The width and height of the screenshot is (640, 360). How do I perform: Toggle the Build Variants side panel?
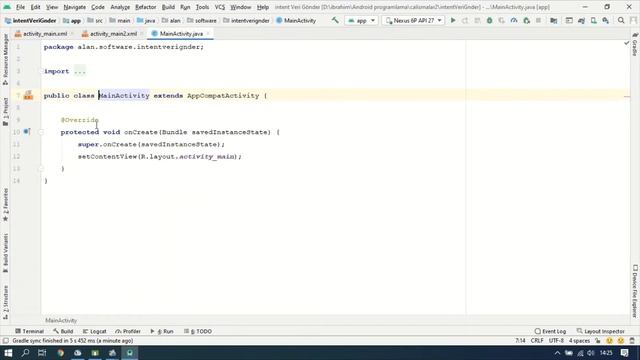(x=5, y=253)
